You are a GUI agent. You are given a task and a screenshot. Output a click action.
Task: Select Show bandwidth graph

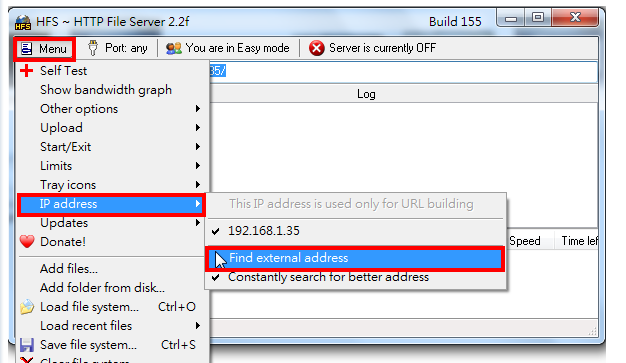click(112, 90)
